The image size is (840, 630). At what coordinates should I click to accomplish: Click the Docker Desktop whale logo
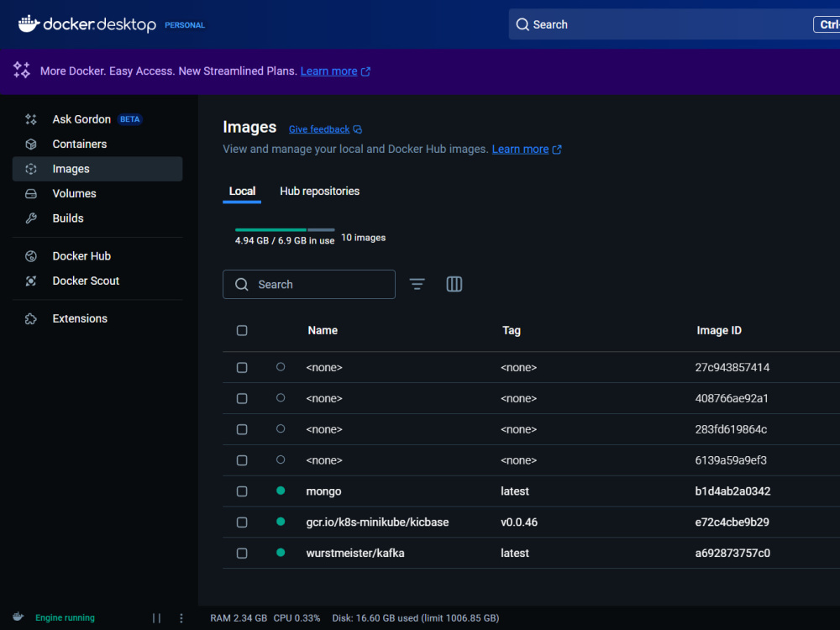(29, 24)
